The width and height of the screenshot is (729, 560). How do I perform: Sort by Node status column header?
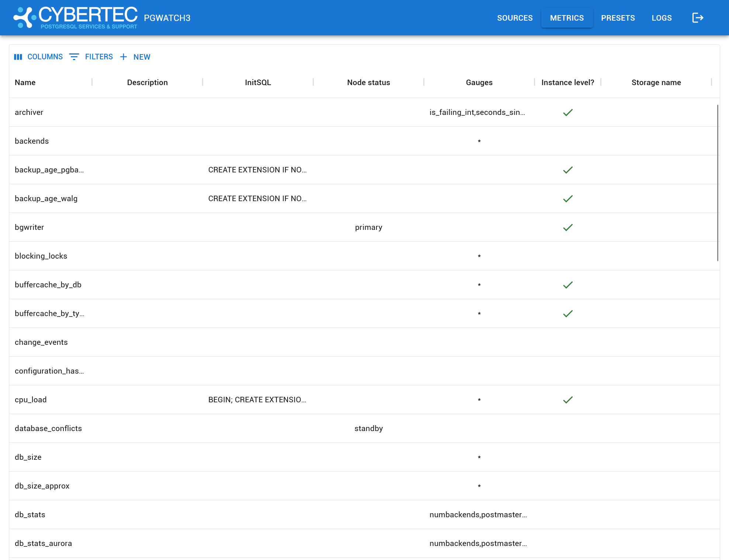(x=368, y=83)
